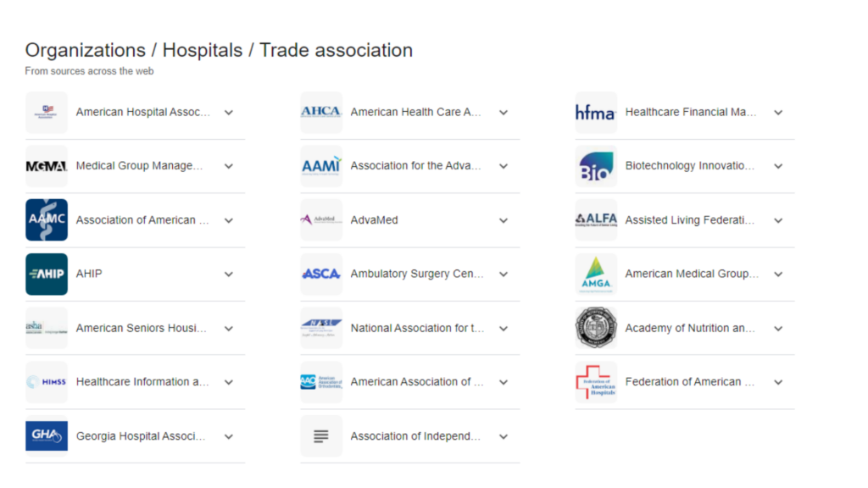Screen dimensions: 868x488
Task: Click the MGMA logo icon
Action: [47, 165]
